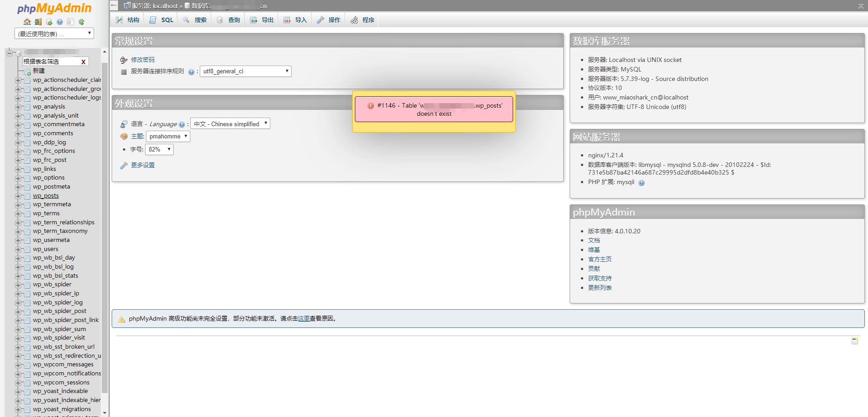This screenshot has height=417, width=868.
Task: Open font size 82% dropdown
Action: 159,149
